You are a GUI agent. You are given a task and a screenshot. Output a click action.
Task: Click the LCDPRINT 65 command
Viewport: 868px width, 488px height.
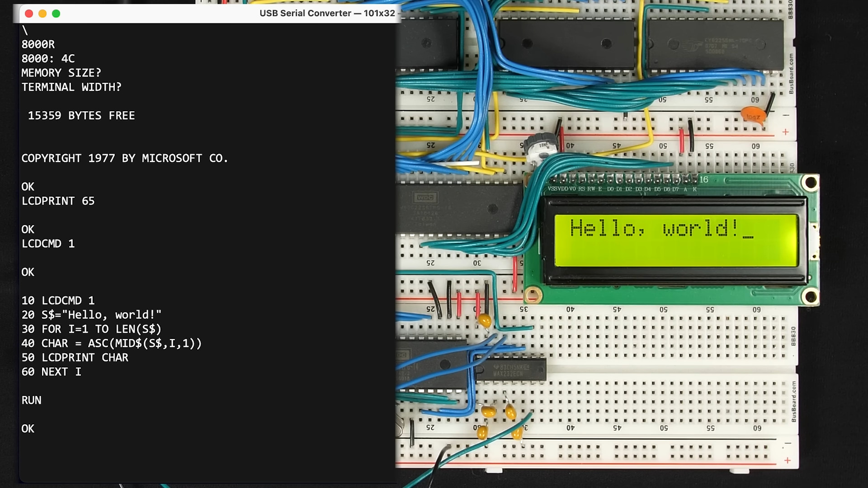pos(58,201)
